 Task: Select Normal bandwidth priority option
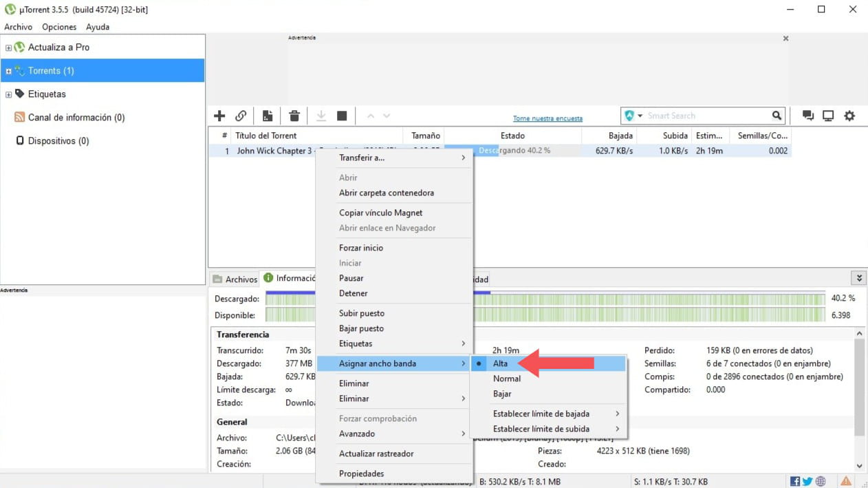pyautogui.click(x=548, y=379)
